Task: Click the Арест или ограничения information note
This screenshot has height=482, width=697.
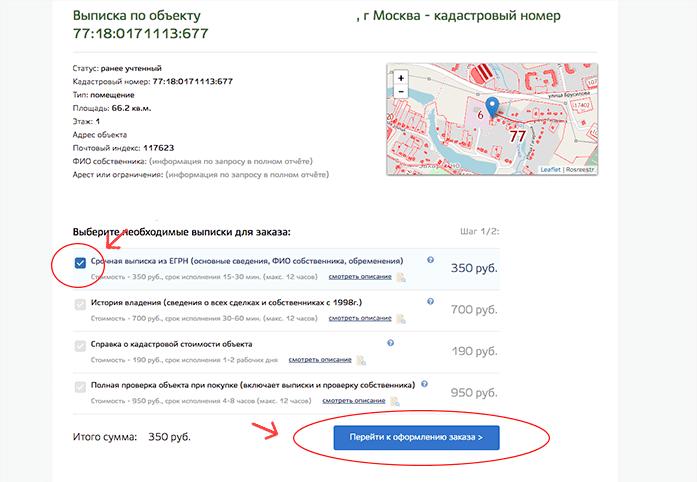Action: tap(247, 174)
